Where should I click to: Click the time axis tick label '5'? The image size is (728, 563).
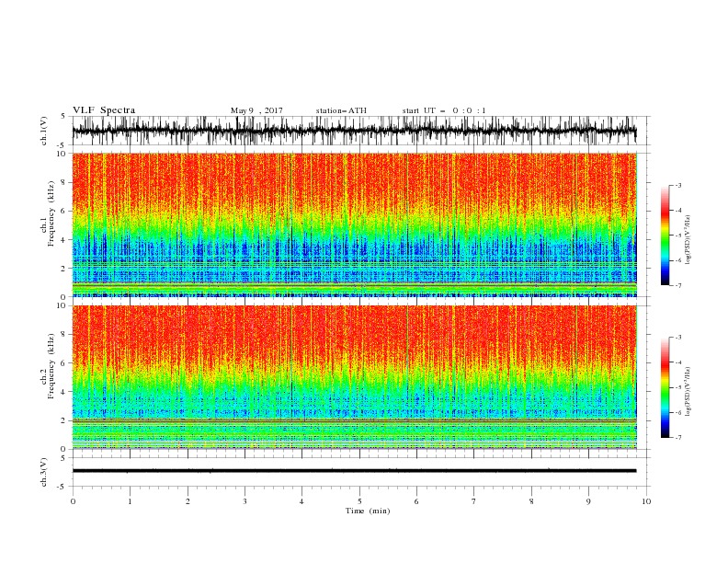(x=359, y=501)
